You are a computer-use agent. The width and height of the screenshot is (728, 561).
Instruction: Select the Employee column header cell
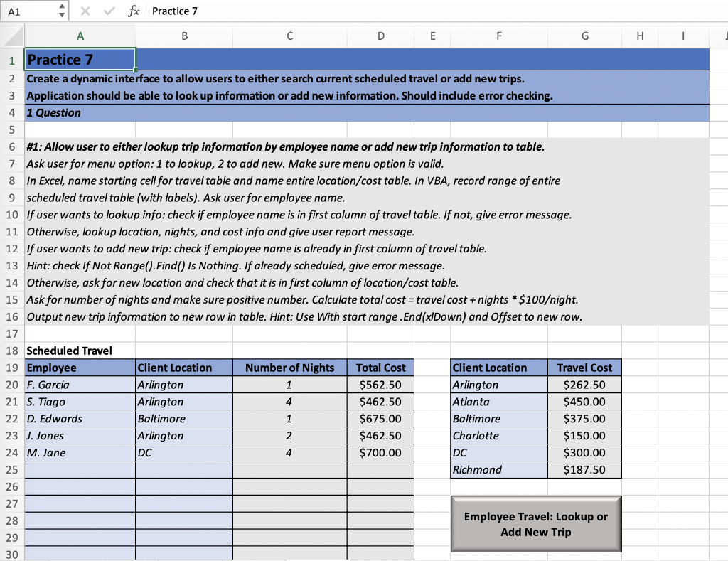coord(80,368)
